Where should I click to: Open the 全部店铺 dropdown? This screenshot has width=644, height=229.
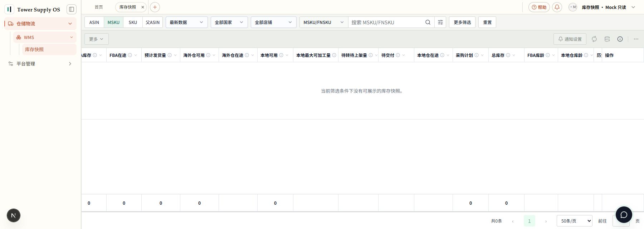click(274, 22)
